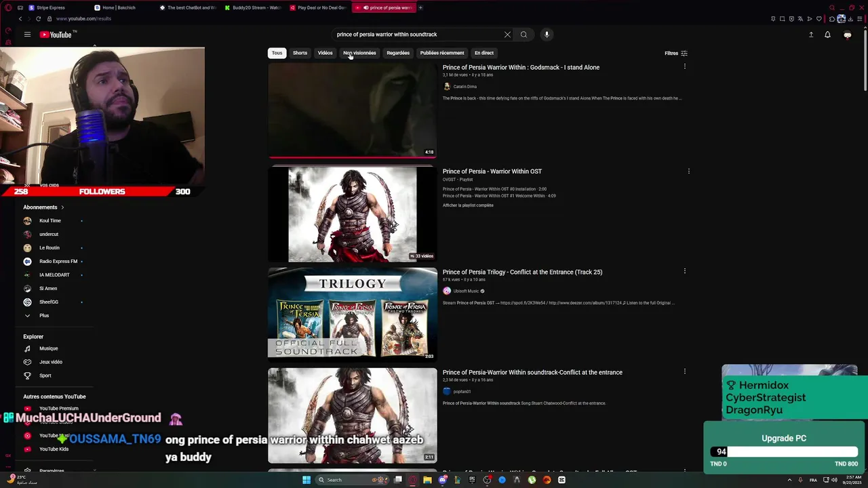
Task: Switch to the Home | Bakchich tab
Action: pos(121,7)
